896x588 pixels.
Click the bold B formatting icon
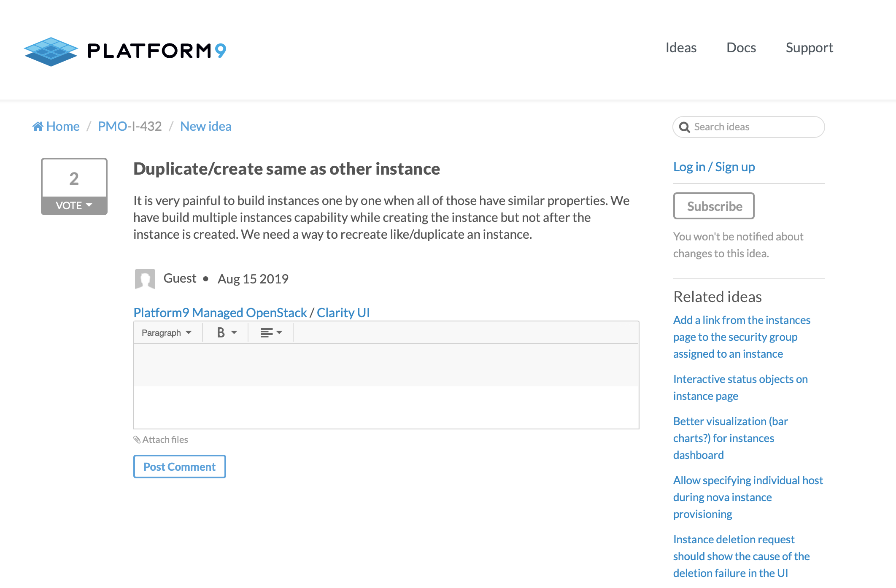click(221, 333)
